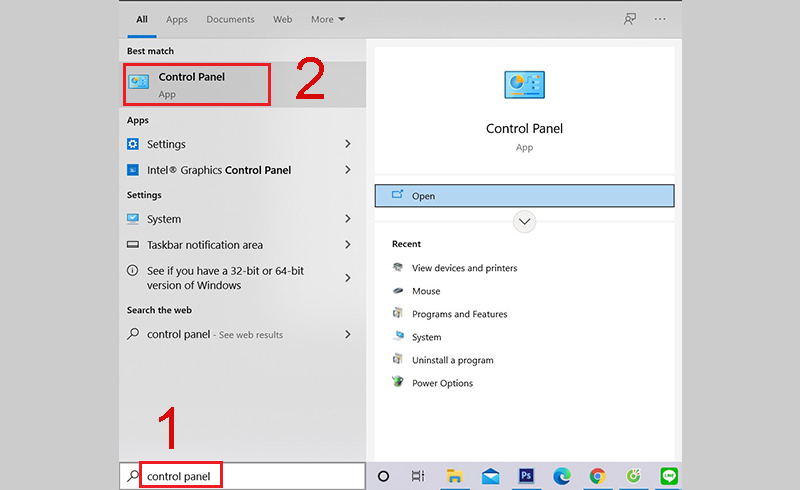Expand actions with the down chevron
The image size is (800, 490).
tap(524, 222)
